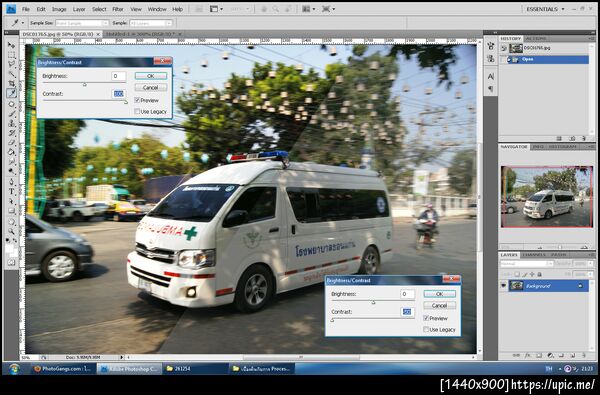Select the Crop tool
This screenshot has width=600, height=395.
click(11, 83)
